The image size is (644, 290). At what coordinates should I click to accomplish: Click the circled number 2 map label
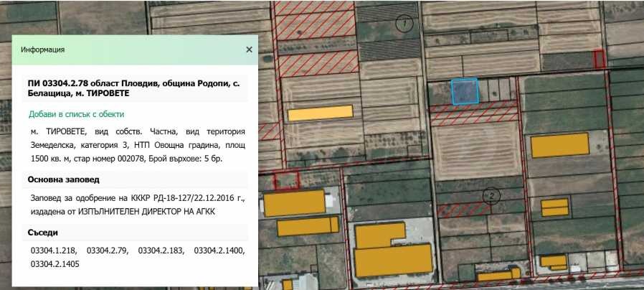(491, 196)
